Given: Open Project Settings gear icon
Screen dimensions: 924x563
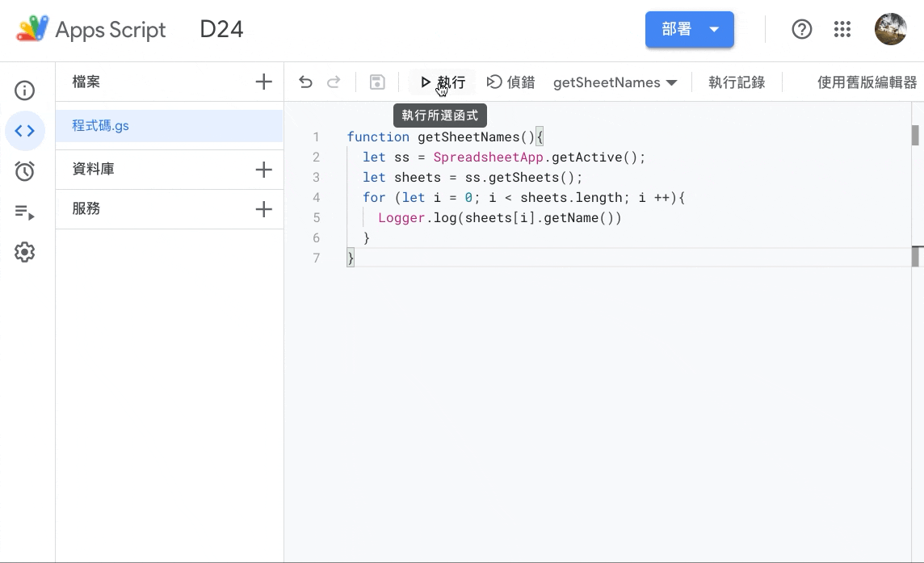Looking at the screenshot, I should (x=25, y=252).
